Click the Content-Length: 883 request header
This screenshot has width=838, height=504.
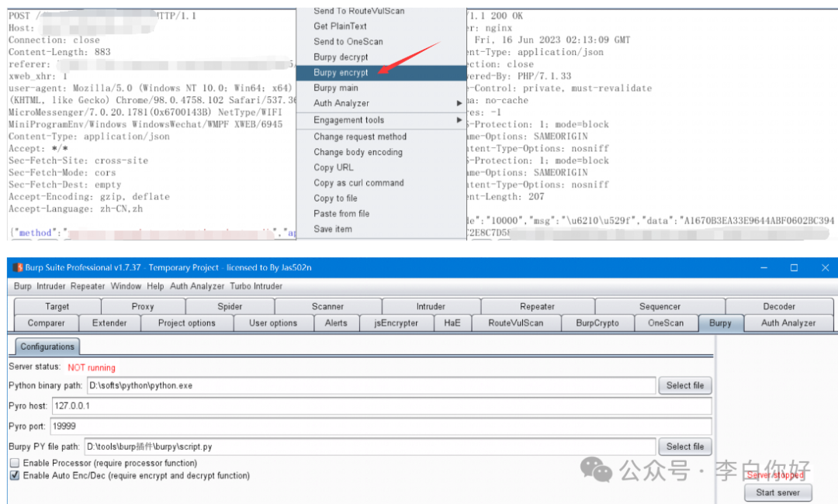point(59,52)
